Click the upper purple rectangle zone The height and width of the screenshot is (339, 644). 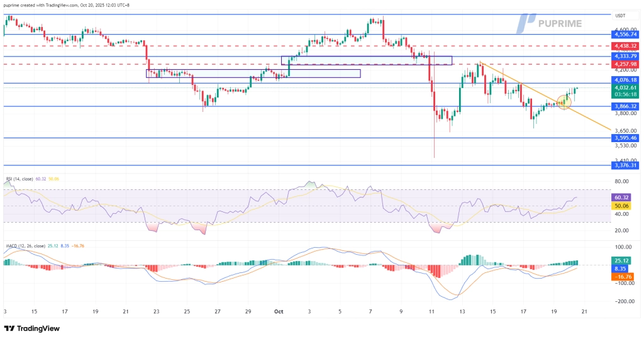coord(366,60)
